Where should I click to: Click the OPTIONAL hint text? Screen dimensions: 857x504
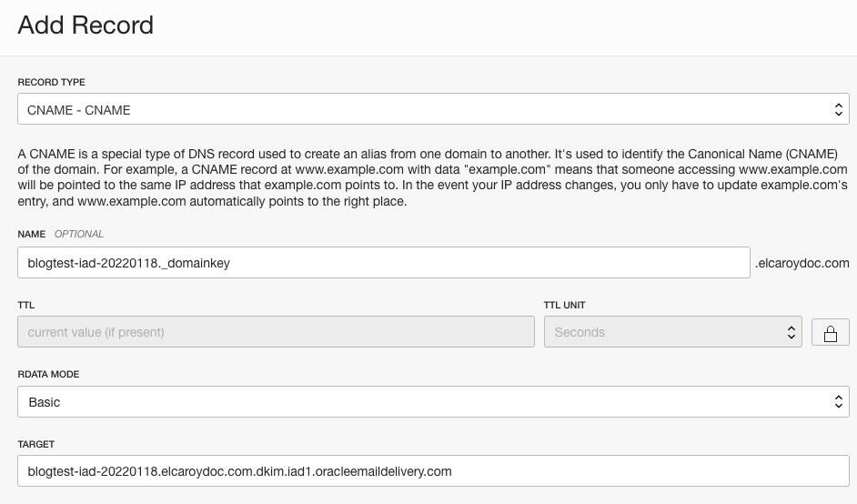coord(79,234)
